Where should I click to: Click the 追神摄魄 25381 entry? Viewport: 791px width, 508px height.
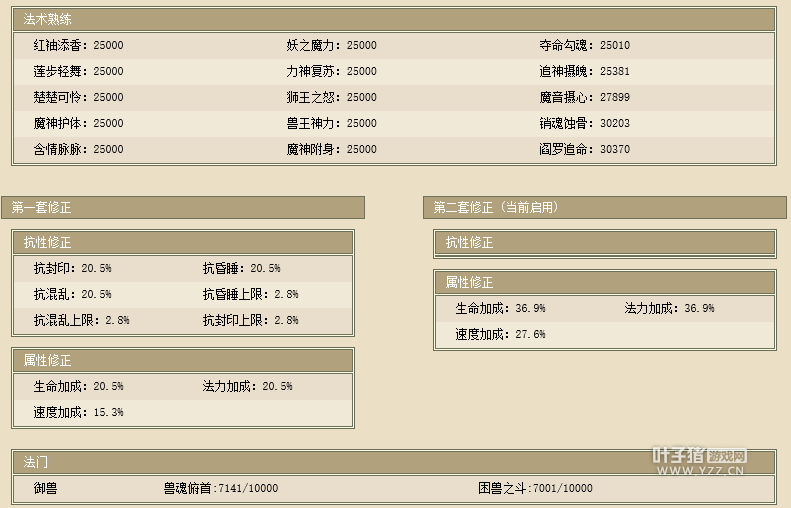[x=584, y=72]
